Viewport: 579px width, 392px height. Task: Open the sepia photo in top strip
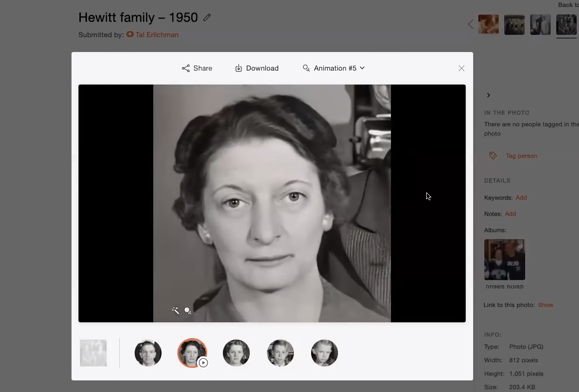point(488,25)
